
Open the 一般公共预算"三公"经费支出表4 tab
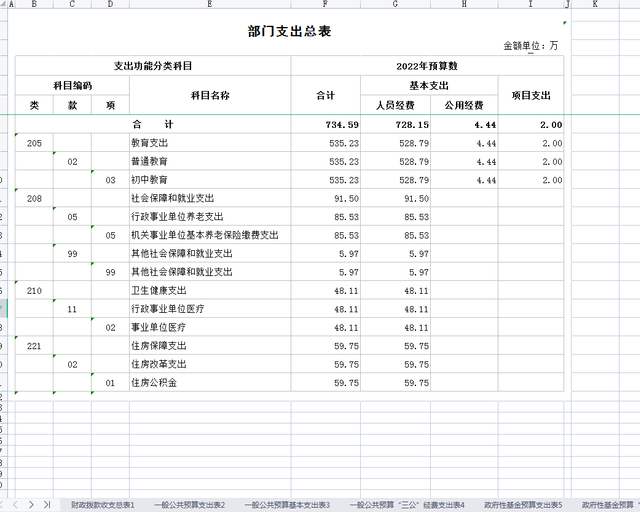407,505
